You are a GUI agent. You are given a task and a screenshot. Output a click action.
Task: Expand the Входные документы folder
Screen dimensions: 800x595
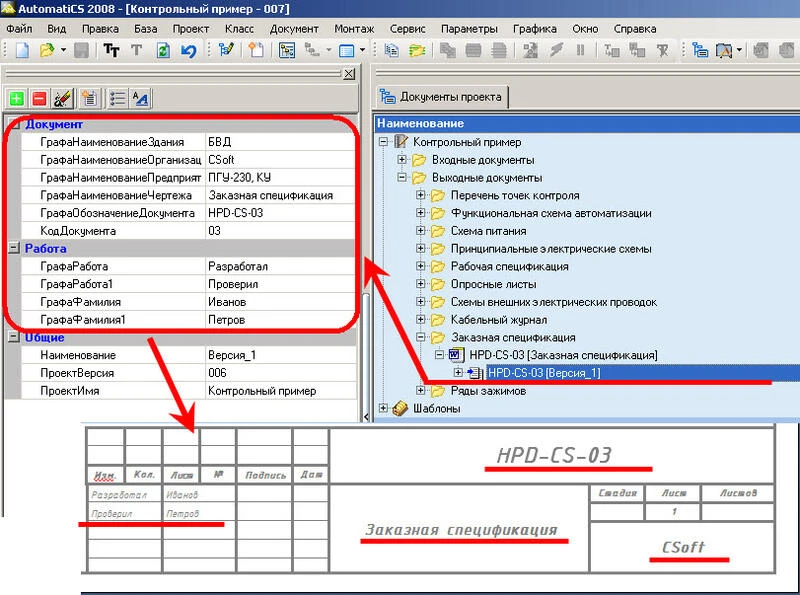[x=402, y=160]
